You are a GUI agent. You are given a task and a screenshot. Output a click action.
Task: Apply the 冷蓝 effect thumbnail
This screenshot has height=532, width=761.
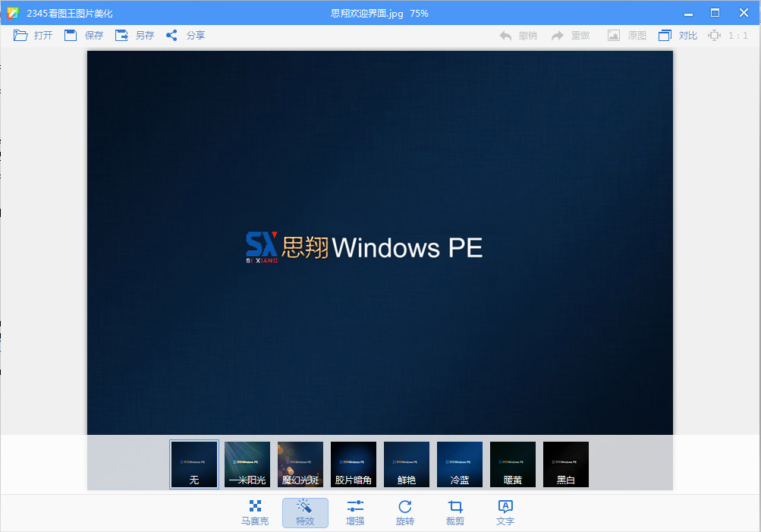point(460,464)
